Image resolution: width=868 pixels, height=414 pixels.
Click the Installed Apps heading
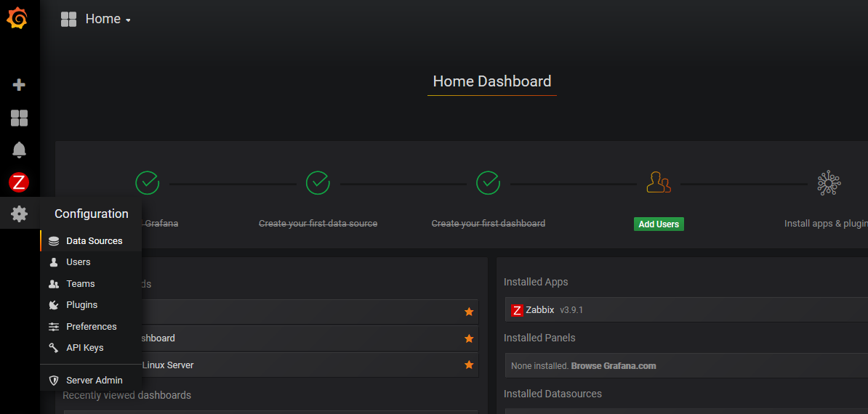(x=535, y=282)
